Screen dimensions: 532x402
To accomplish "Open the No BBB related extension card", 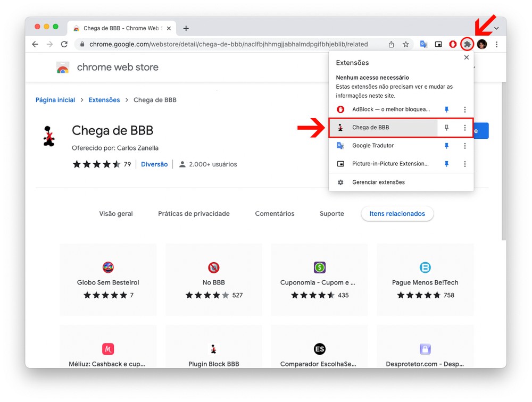I will (x=214, y=280).
